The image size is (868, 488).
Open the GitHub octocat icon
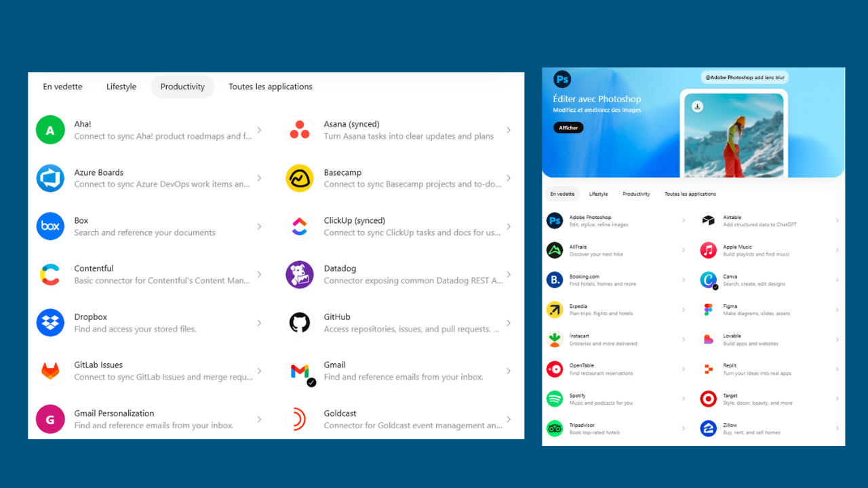[300, 323]
